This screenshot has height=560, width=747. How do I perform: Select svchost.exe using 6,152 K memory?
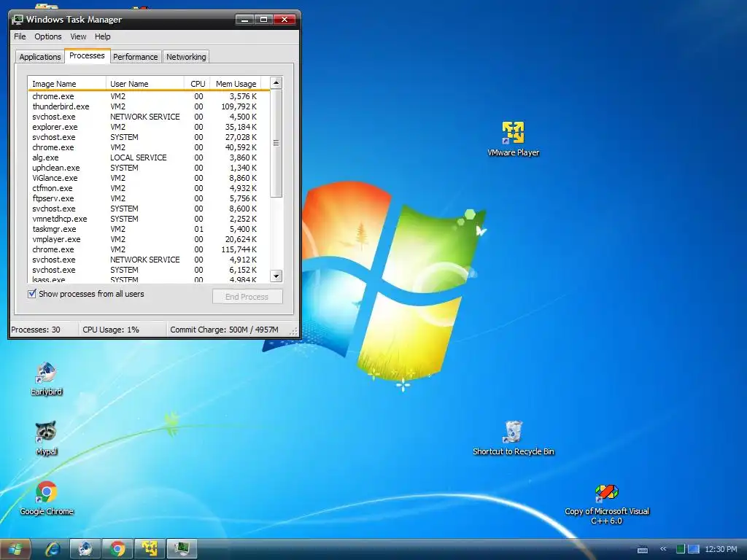click(x=148, y=270)
